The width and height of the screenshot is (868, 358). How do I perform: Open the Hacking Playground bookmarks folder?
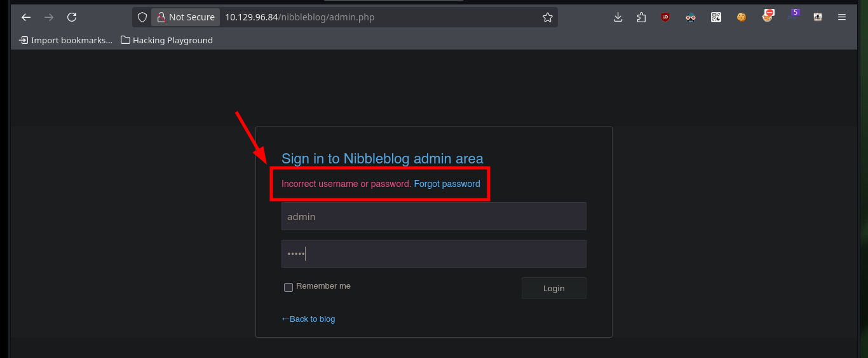pyautogui.click(x=167, y=40)
